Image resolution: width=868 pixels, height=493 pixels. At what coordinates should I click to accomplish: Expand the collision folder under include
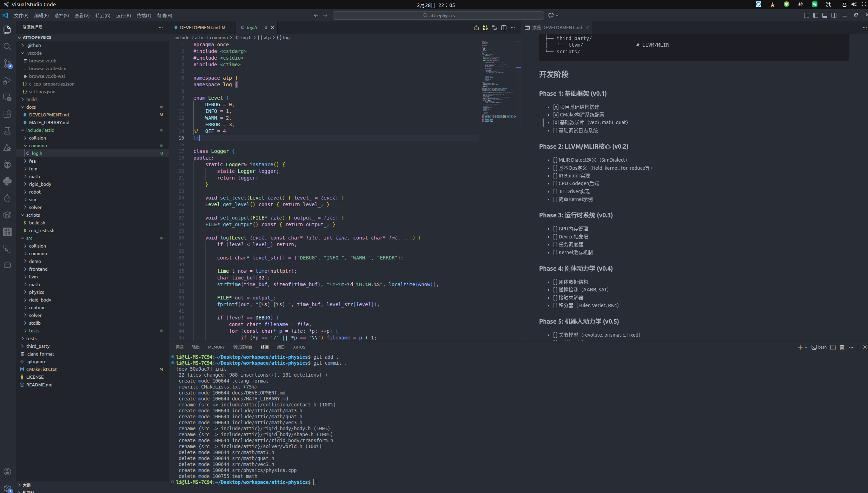coord(38,138)
